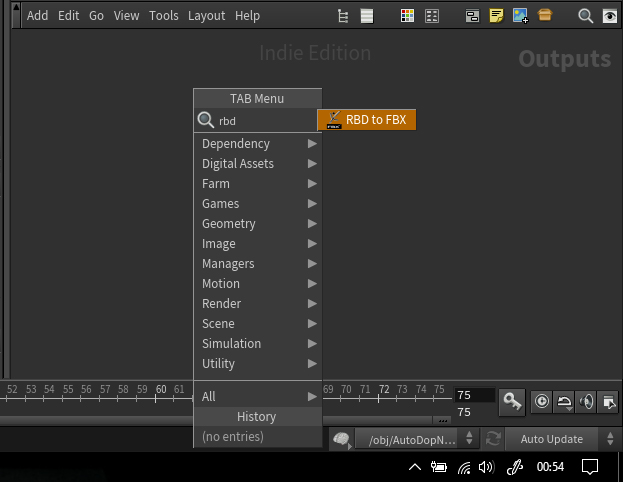Viewport: 623px width, 482px height.
Task: Expand the Farm submenu
Action: pos(258,184)
